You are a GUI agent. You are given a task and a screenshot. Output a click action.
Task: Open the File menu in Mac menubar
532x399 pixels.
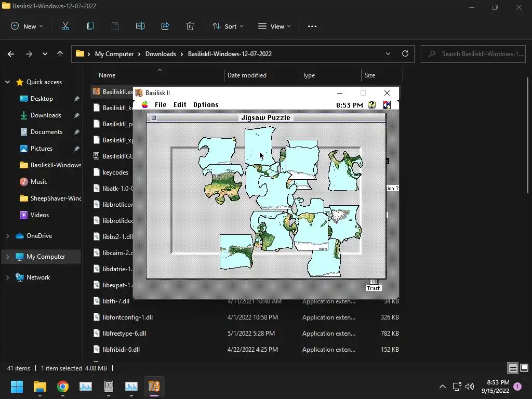click(x=161, y=105)
